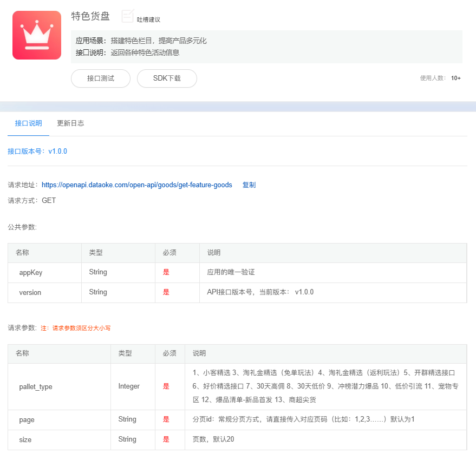This screenshot has width=476, height=460.
Task: Open the 吐槽建议 feedback link
Action: [x=148, y=19]
